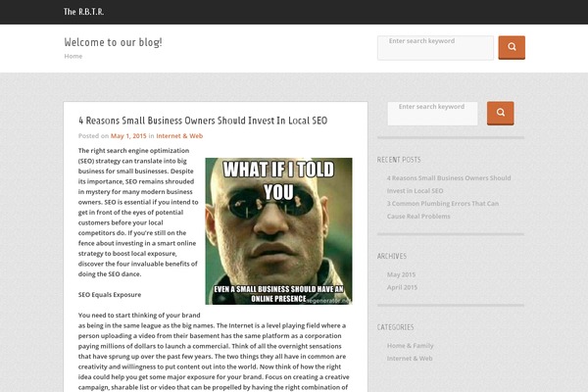Open the Internet & Web category in post meta
The width and height of the screenshot is (588, 392).
(x=179, y=136)
